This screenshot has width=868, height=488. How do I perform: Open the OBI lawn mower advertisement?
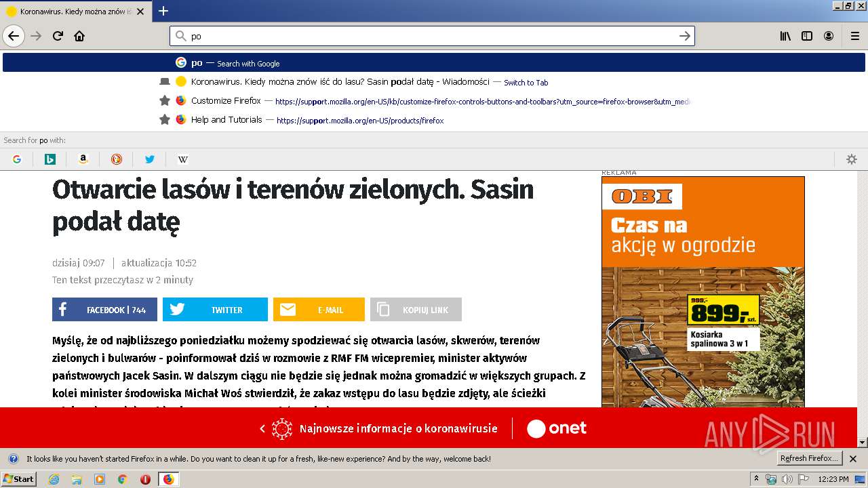(703, 291)
